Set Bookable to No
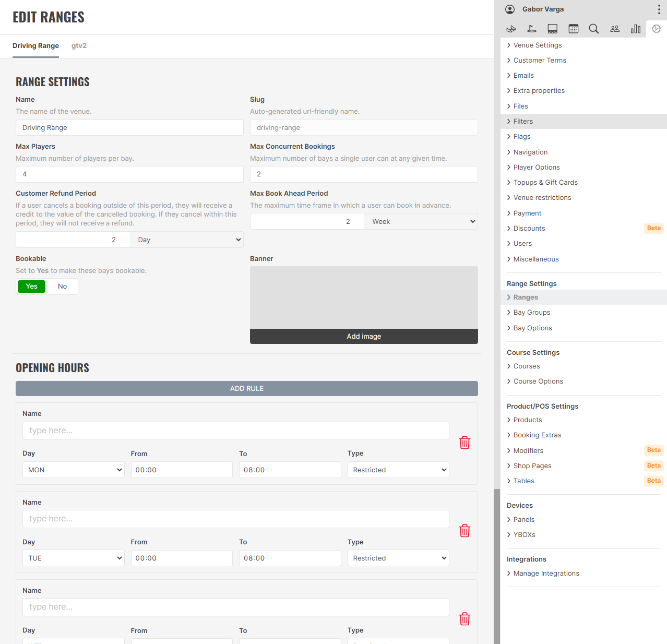The height and width of the screenshot is (644, 667). click(x=62, y=287)
